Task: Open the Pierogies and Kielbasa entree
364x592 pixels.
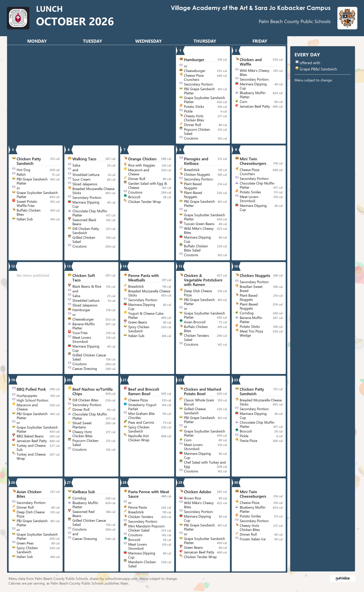Action: 196,161
